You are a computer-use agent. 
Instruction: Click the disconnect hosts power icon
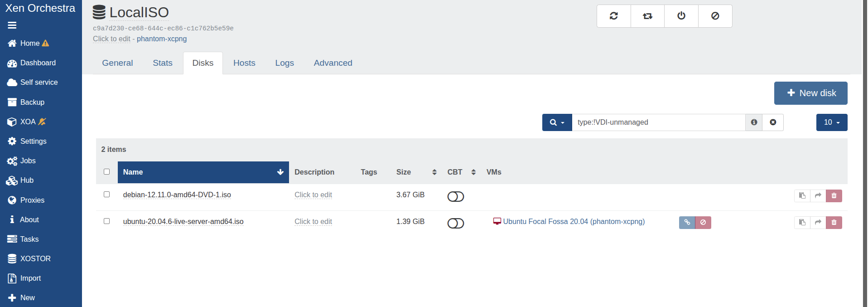click(681, 16)
